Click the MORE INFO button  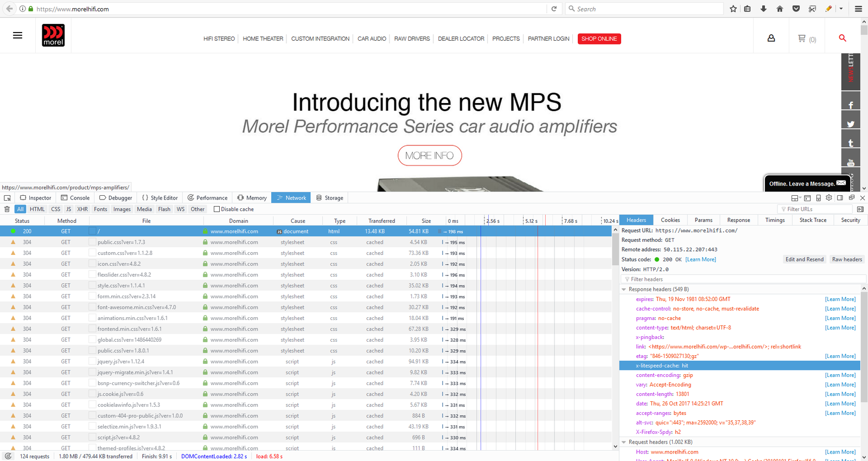tap(430, 156)
